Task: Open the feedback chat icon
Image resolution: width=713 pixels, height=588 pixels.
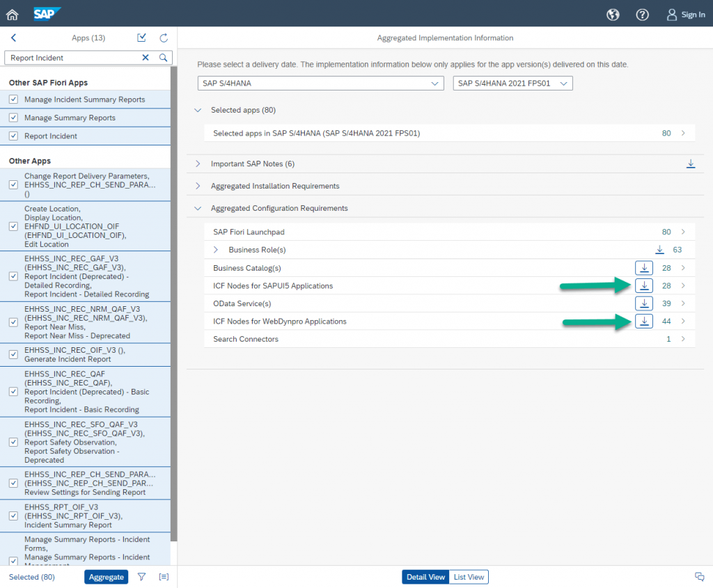Action: (x=699, y=577)
